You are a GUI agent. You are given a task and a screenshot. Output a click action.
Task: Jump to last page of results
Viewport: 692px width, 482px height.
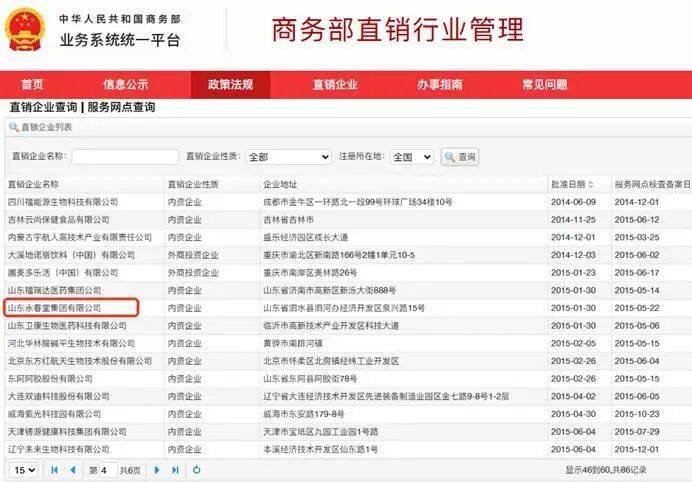point(175,470)
